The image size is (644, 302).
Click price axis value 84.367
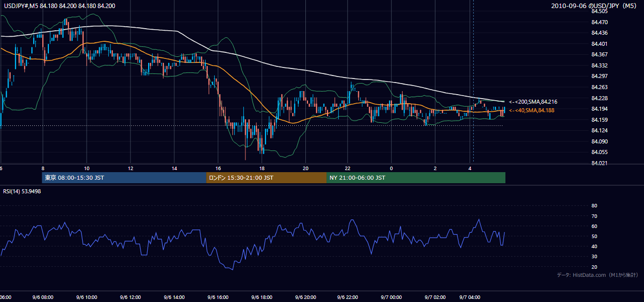coord(599,54)
